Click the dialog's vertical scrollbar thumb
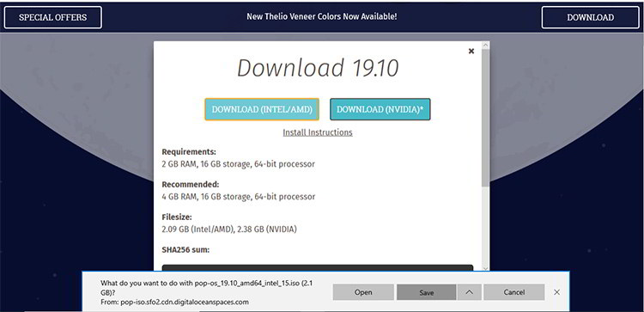Screen dimensions: 644x312 coord(485,117)
